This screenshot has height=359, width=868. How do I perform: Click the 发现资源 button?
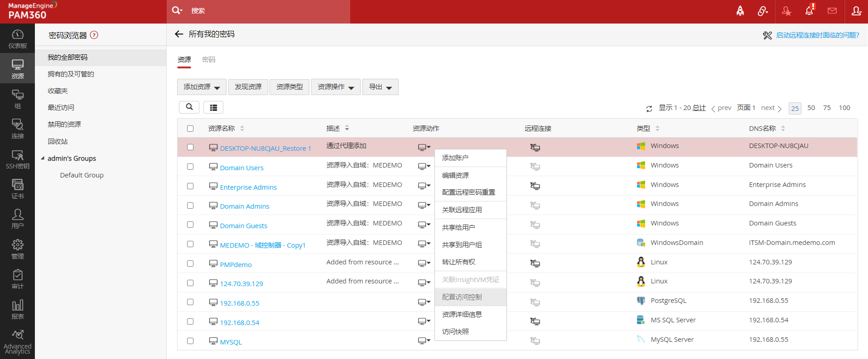[248, 87]
